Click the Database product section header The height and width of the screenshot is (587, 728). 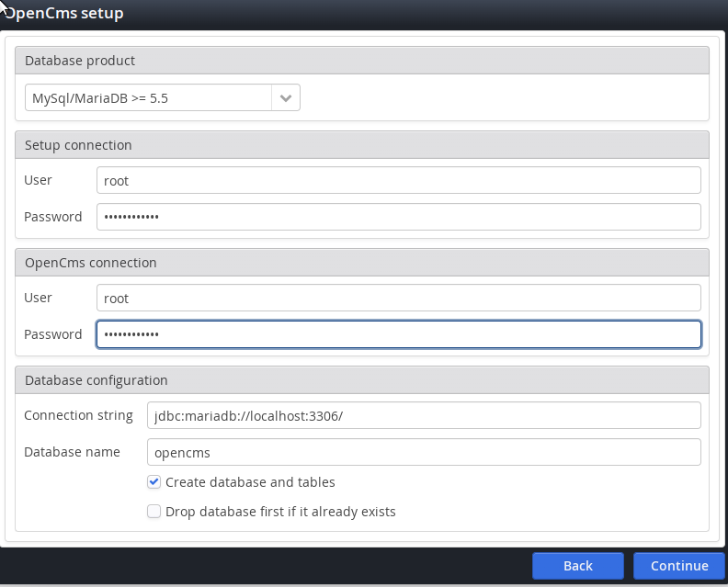pos(362,61)
